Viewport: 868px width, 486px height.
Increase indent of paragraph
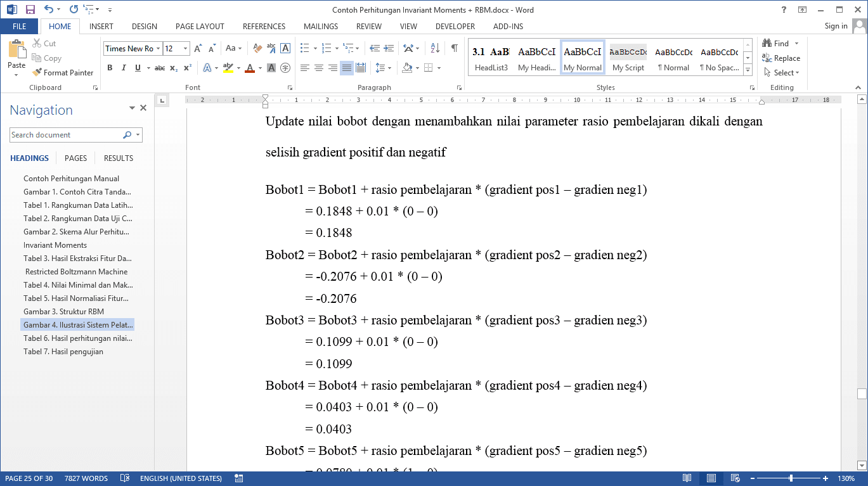389,48
